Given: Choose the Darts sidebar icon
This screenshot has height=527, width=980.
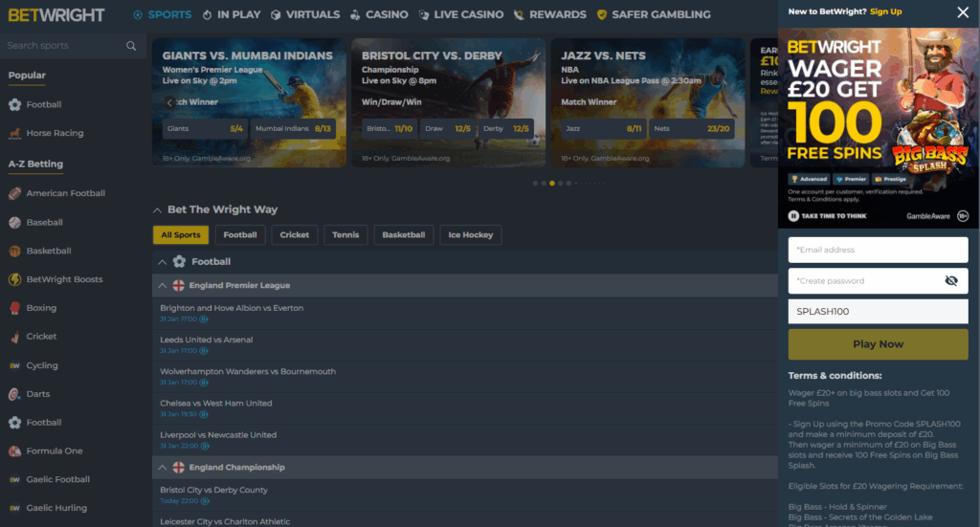Looking at the screenshot, I should point(14,394).
